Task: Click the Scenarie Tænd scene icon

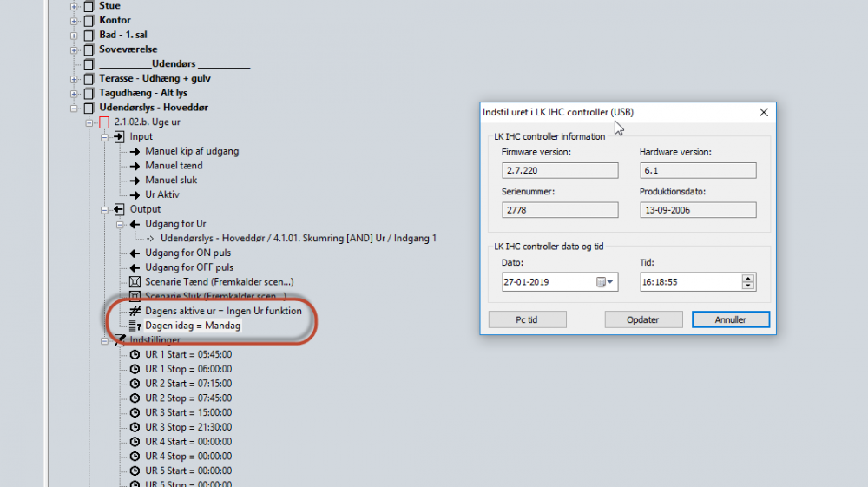Action: (x=135, y=282)
